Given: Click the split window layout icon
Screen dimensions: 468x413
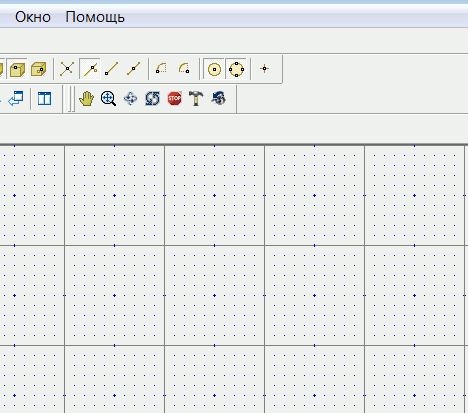Looking at the screenshot, I should (44, 99).
